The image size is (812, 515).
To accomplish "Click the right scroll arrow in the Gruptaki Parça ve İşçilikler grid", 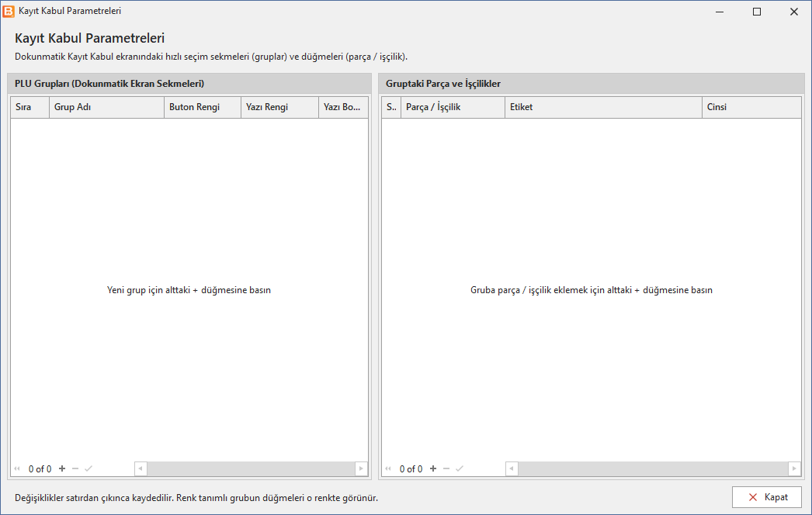I will (x=794, y=469).
